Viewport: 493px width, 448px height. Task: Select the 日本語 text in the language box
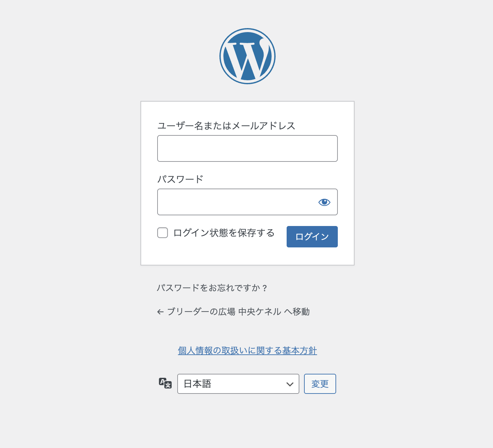pos(197,384)
